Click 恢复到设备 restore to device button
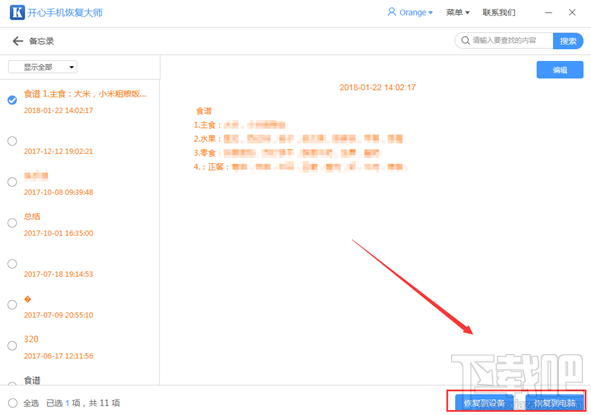Image resolution: width=591 pixels, height=415 pixels. (x=484, y=403)
